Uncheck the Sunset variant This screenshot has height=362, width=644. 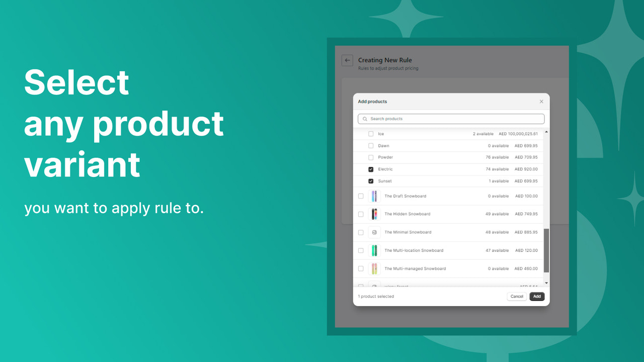pos(371,181)
